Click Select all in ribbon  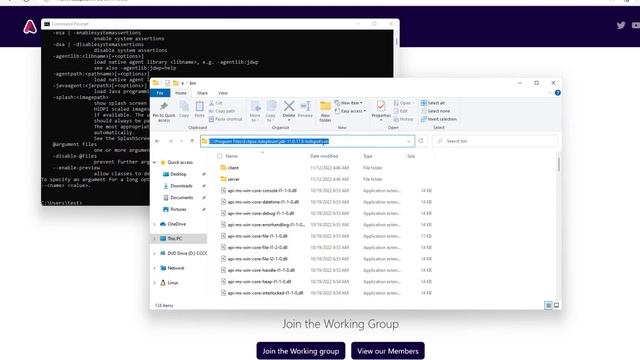click(433, 103)
